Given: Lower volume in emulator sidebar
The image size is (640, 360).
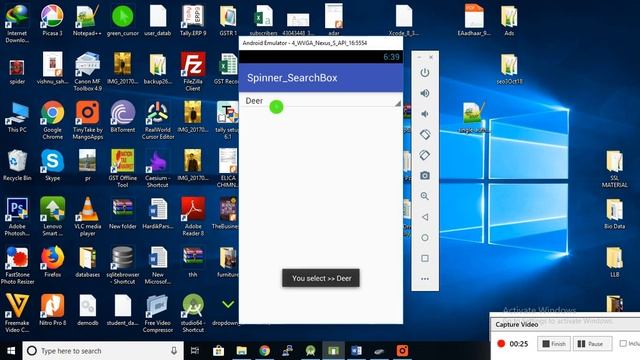Looking at the screenshot, I should [425, 114].
